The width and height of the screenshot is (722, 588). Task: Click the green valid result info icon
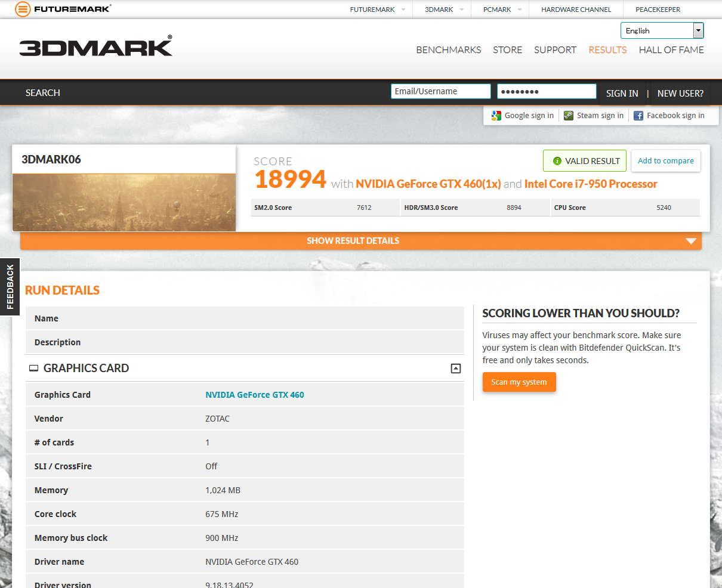557,161
